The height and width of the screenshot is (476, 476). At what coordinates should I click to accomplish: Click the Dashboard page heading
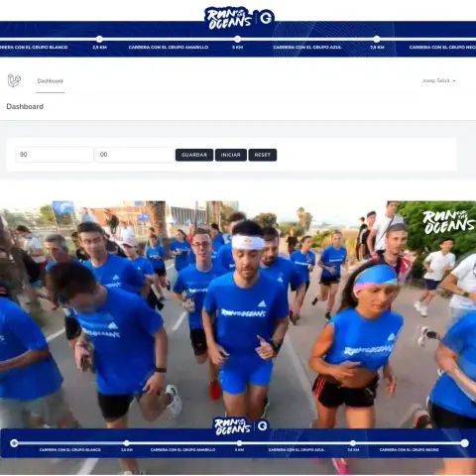coord(25,106)
